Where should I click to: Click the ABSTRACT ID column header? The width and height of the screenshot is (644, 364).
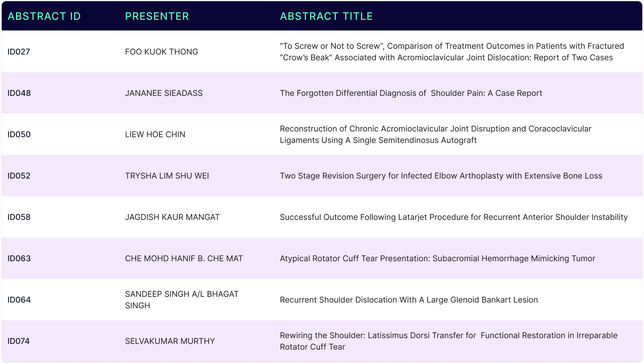click(44, 16)
